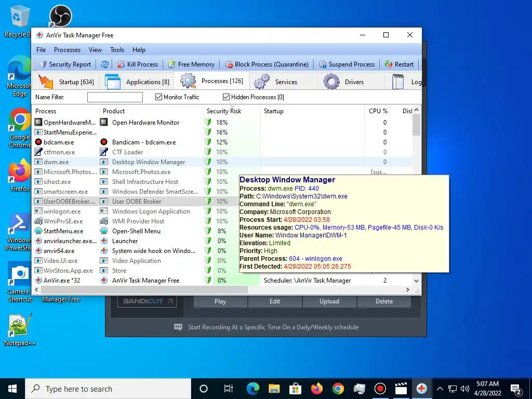Switch to the Applications [8] tab
This screenshot has height=399, width=532.
click(x=137, y=82)
